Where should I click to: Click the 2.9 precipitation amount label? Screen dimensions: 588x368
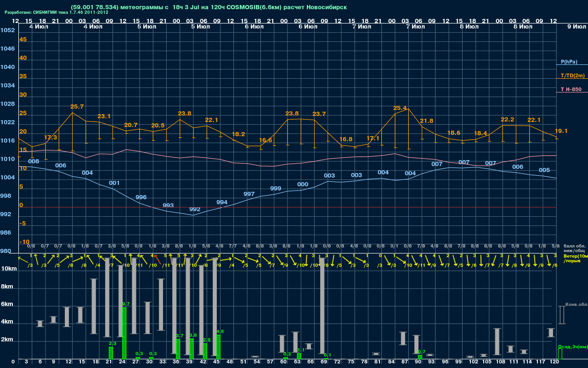pyautogui.click(x=207, y=340)
